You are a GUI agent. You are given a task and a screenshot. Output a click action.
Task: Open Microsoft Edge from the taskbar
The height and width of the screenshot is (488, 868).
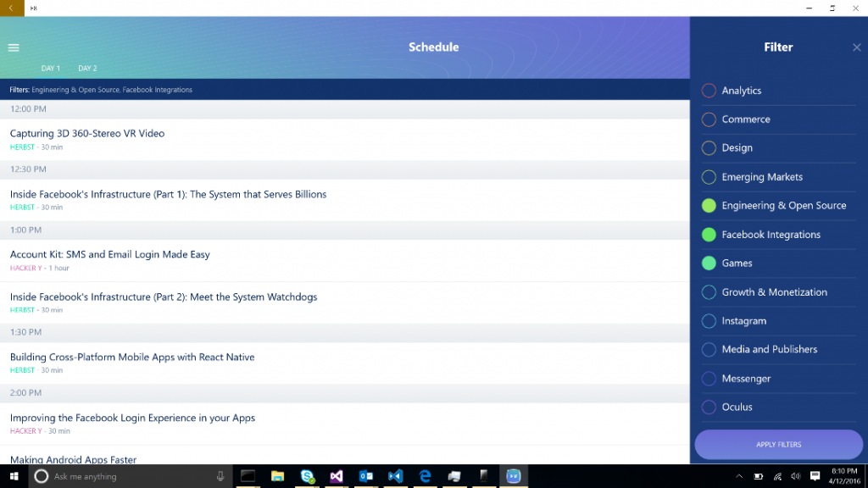(424, 476)
